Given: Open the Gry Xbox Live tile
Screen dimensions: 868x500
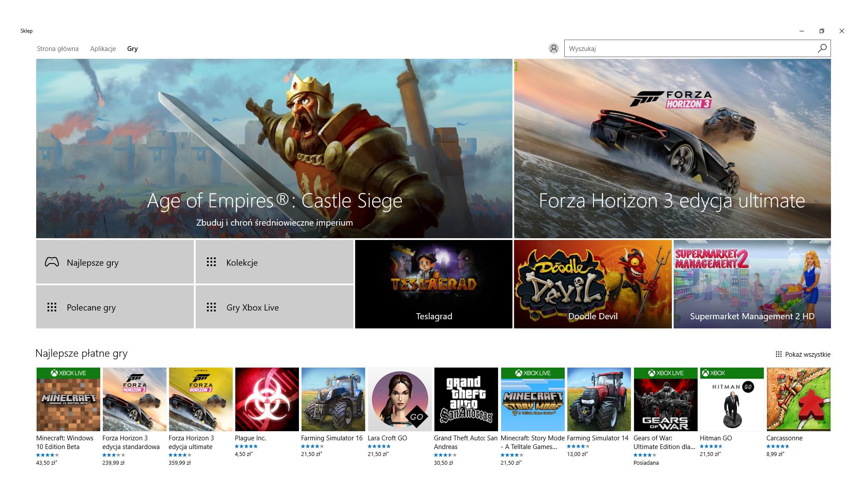Looking at the screenshot, I should tap(275, 307).
